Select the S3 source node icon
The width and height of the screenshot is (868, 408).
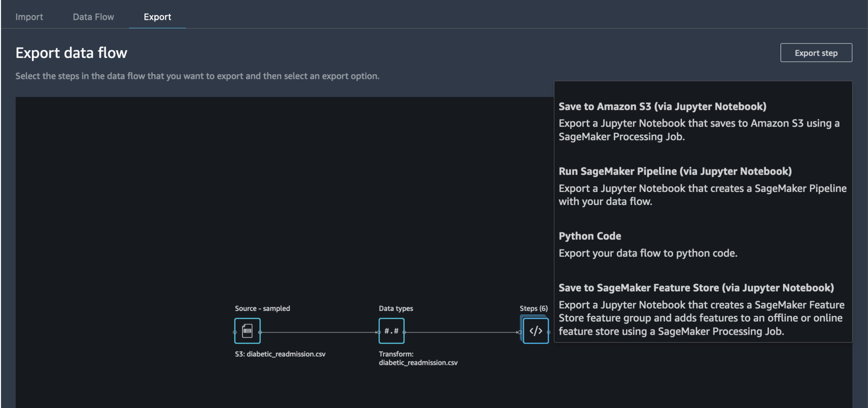[x=247, y=331]
